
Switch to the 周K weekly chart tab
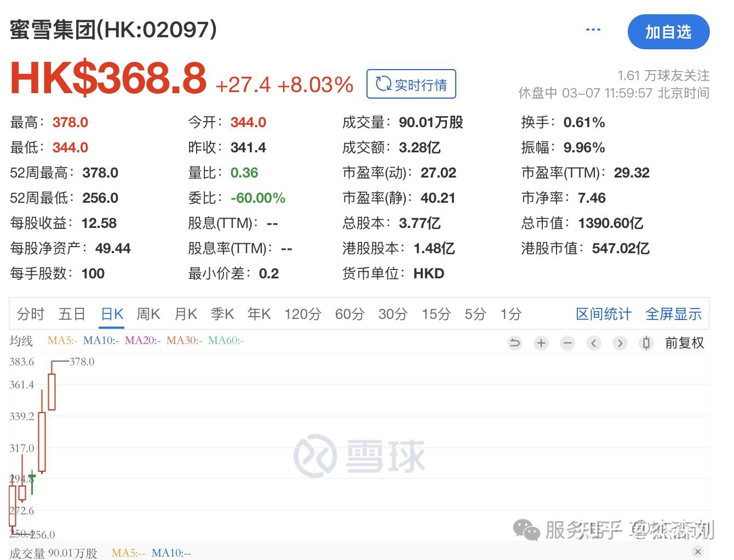[x=147, y=313]
